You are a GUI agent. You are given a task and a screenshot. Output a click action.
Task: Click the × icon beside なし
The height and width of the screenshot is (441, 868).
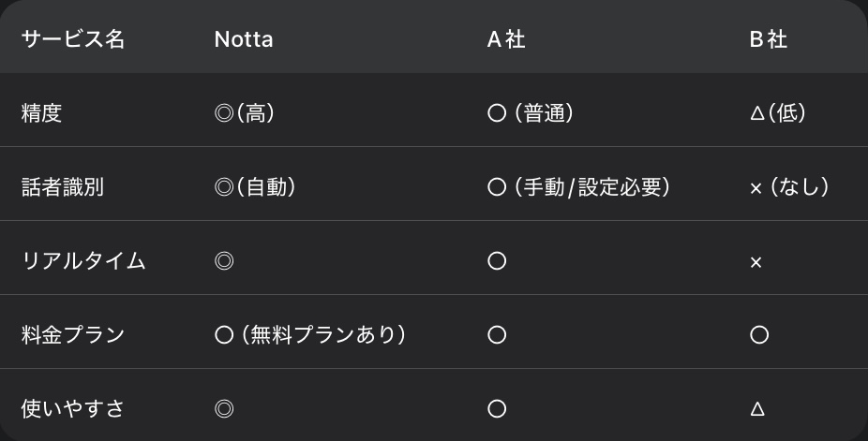(756, 189)
